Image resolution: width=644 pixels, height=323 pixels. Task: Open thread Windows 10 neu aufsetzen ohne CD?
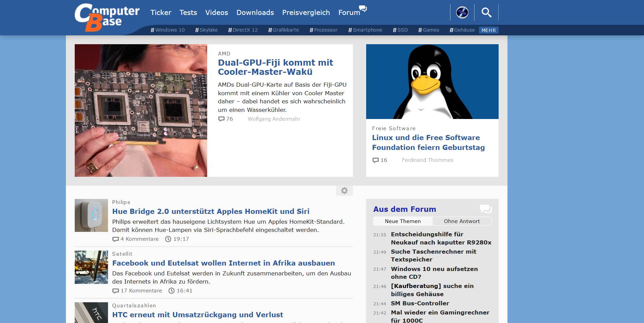434,273
